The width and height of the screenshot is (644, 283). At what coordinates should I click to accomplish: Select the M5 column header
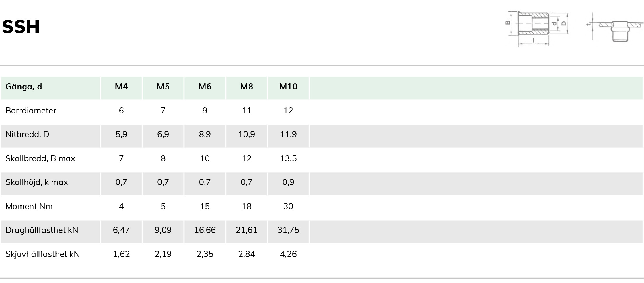[163, 87]
